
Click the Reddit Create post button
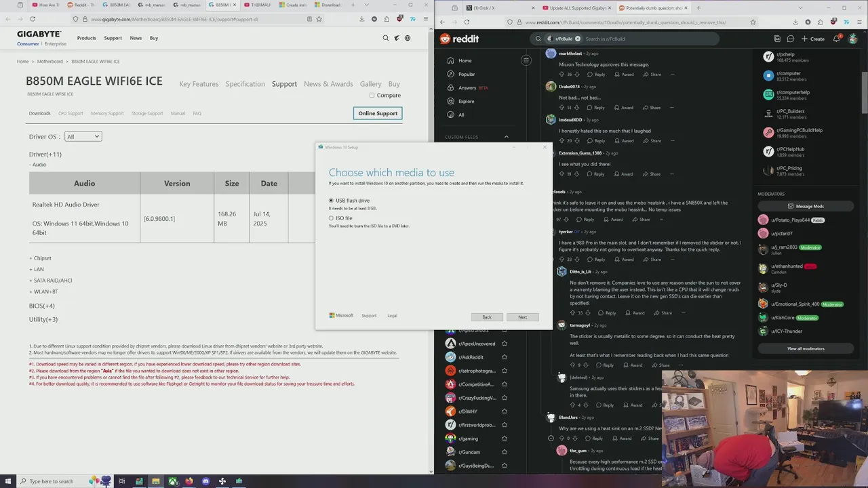pos(813,39)
